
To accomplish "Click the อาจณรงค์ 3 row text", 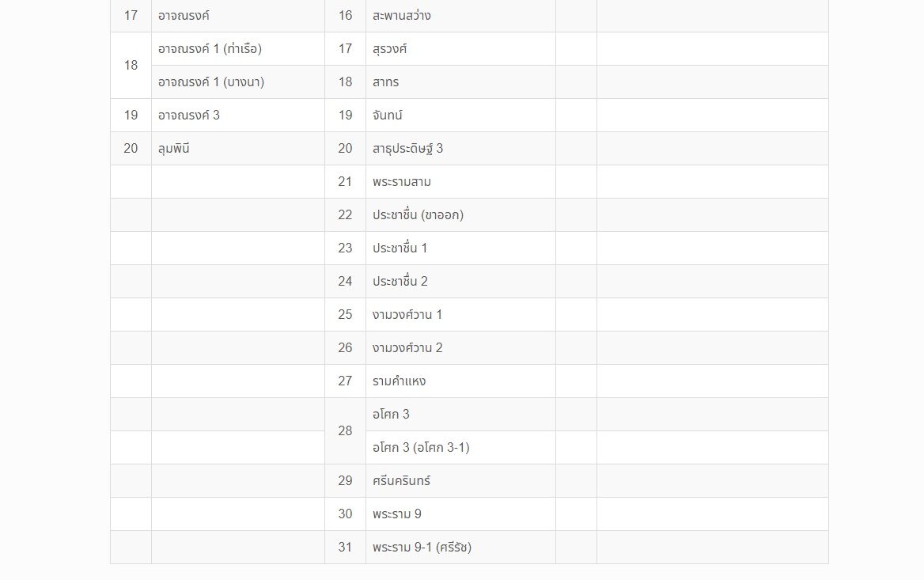I will pyautogui.click(x=188, y=116).
